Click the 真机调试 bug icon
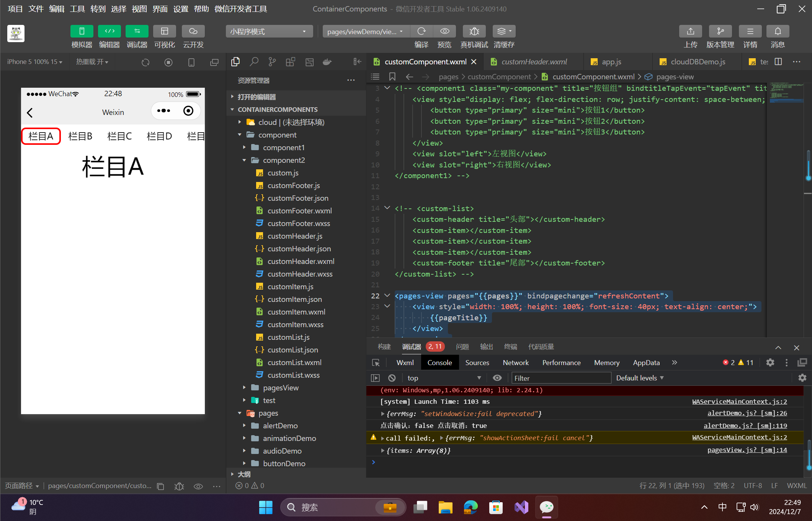This screenshot has width=812, height=521. coord(474,31)
